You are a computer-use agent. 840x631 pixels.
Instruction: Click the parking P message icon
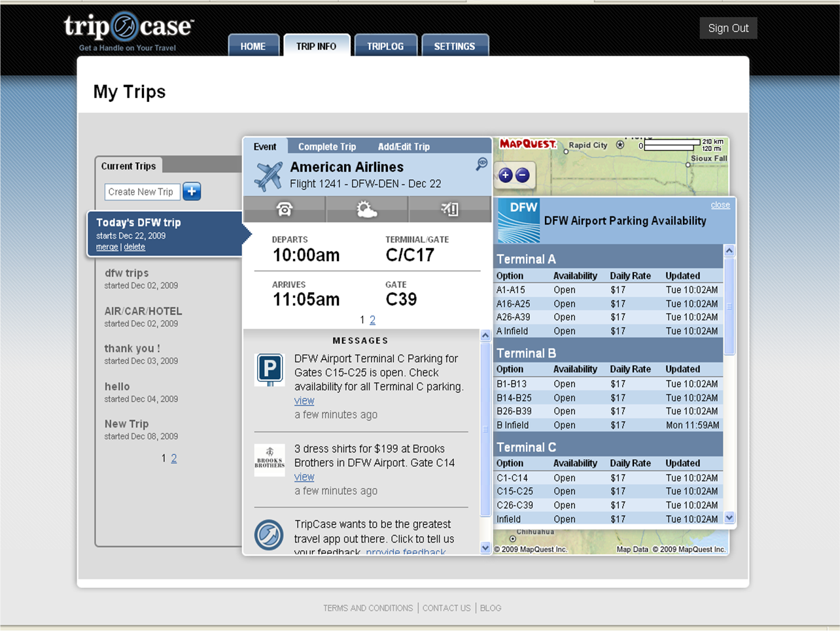click(x=270, y=369)
